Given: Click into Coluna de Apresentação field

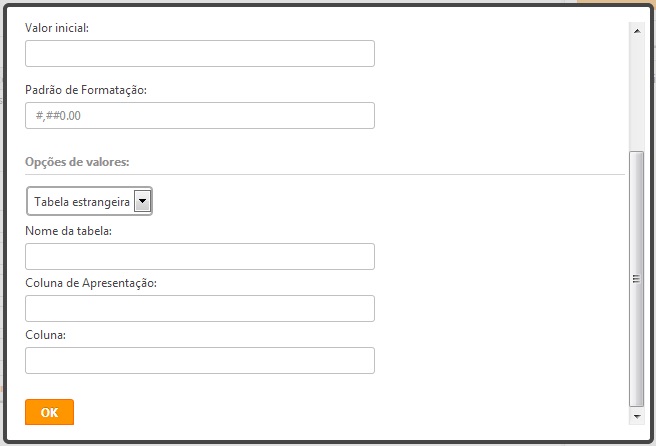Looking at the screenshot, I should pyautogui.click(x=200, y=308).
